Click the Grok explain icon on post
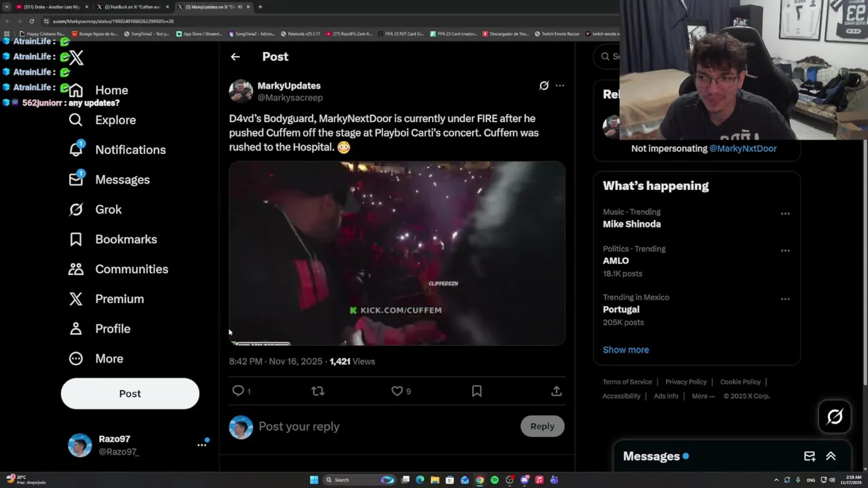This screenshot has height=488, width=868. (x=544, y=85)
